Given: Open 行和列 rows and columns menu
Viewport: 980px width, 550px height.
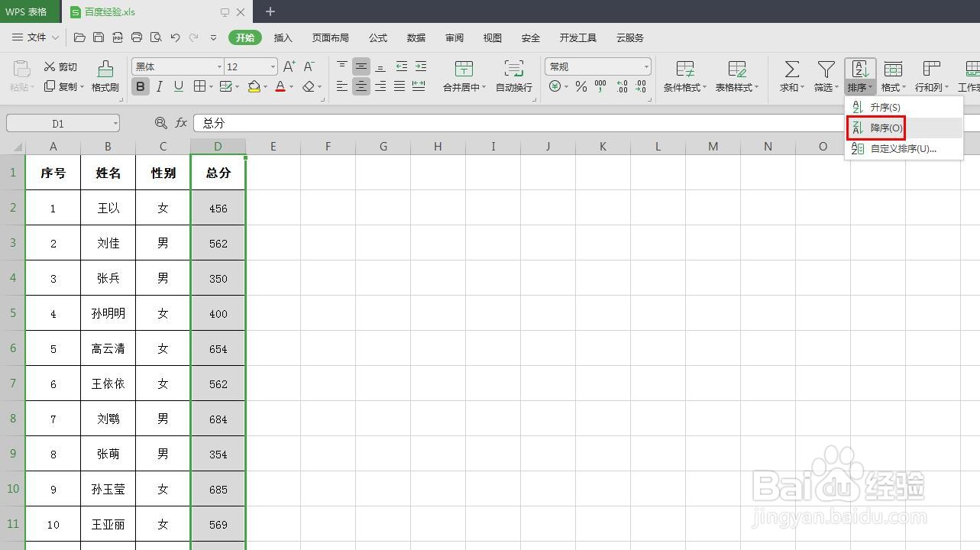Looking at the screenshot, I should click(932, 76).
